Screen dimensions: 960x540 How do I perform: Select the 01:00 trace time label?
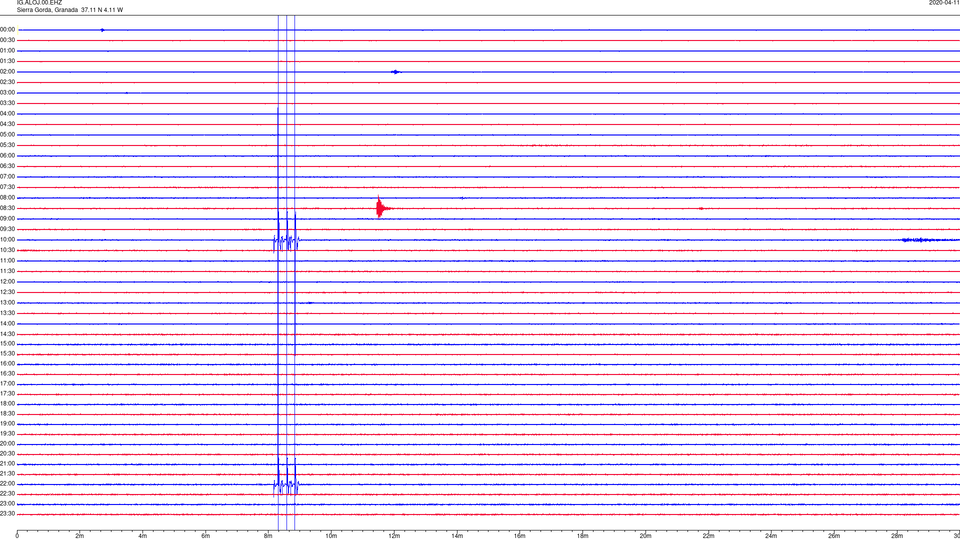(7, 51)
